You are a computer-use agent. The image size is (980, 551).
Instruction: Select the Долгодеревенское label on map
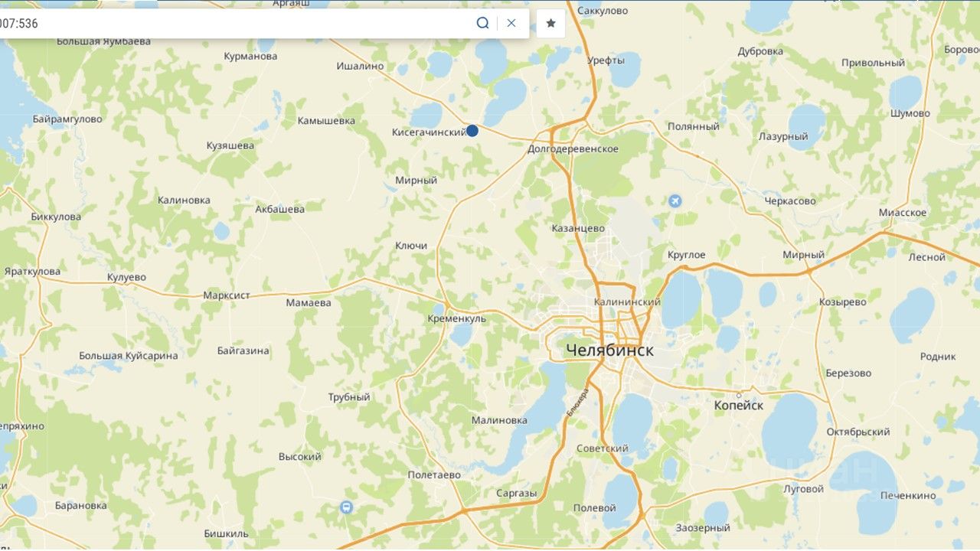click(573, 149)
